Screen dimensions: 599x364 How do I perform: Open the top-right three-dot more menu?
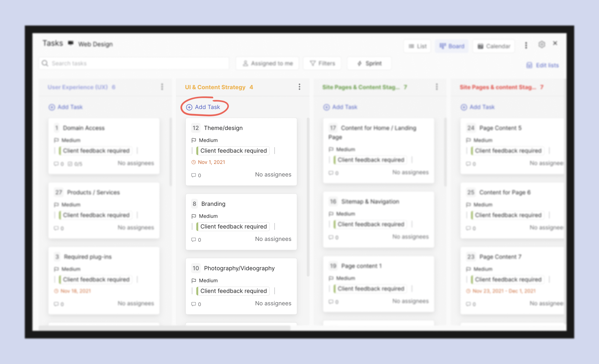(526, 45)
